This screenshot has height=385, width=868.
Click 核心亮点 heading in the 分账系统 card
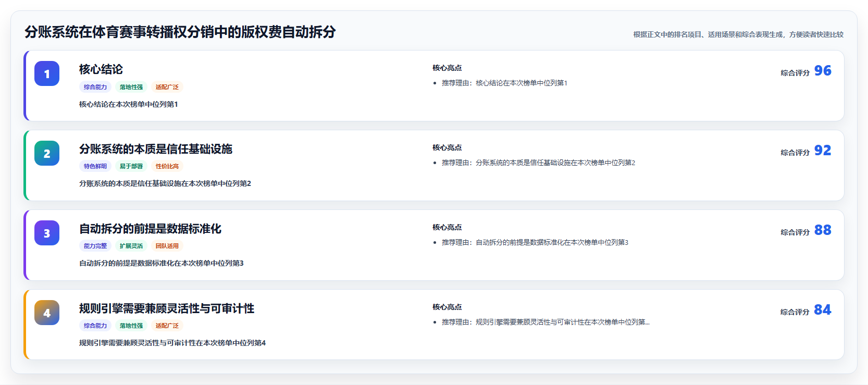tap(447, 147)
